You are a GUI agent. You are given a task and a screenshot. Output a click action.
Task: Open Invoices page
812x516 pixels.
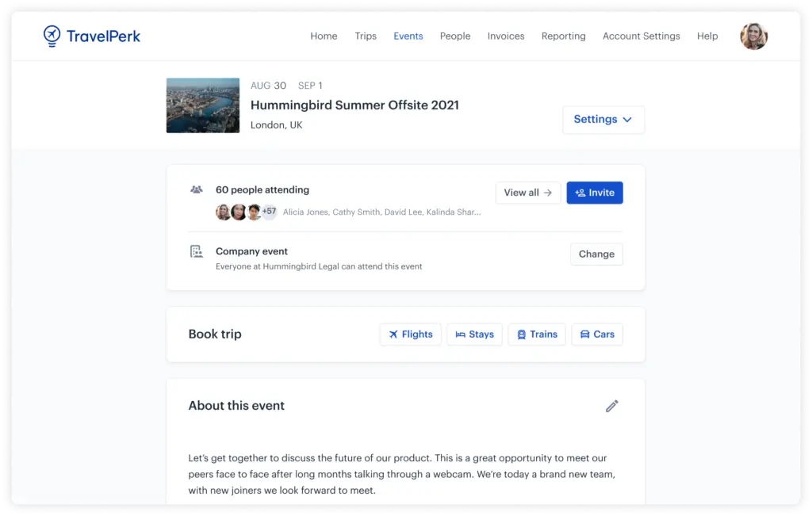[506, 36]
